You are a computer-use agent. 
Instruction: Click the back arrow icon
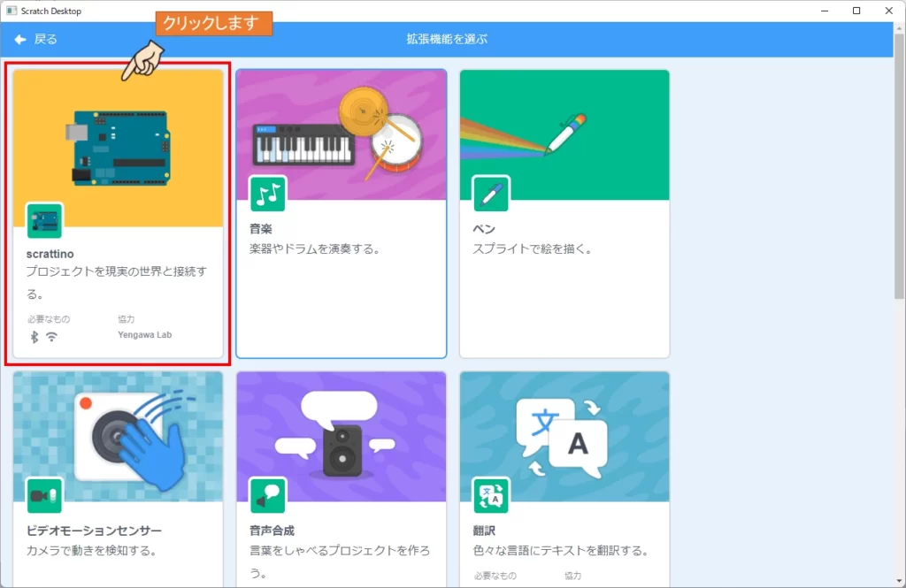pyautogui.click(x=20, y=39)
